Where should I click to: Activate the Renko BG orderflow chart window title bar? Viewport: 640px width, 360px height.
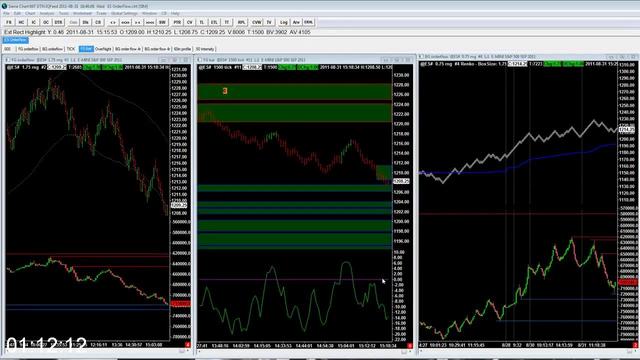pyautogui.click(x=528, y=57)
